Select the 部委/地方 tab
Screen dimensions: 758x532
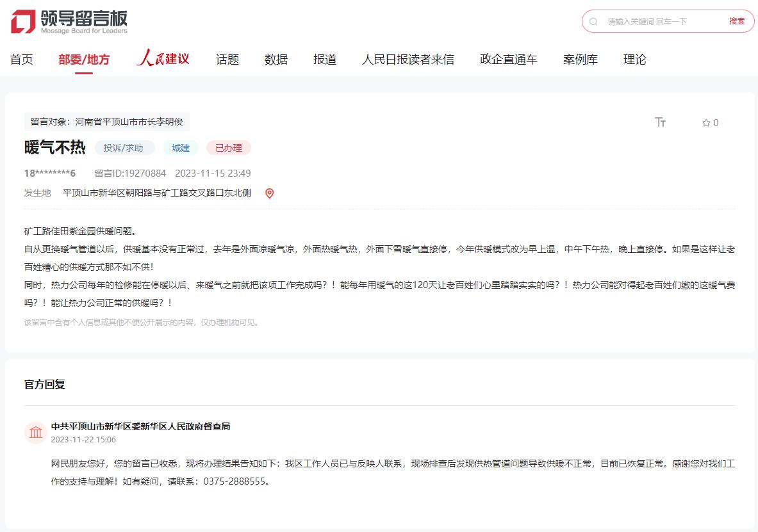coord(84,60)
